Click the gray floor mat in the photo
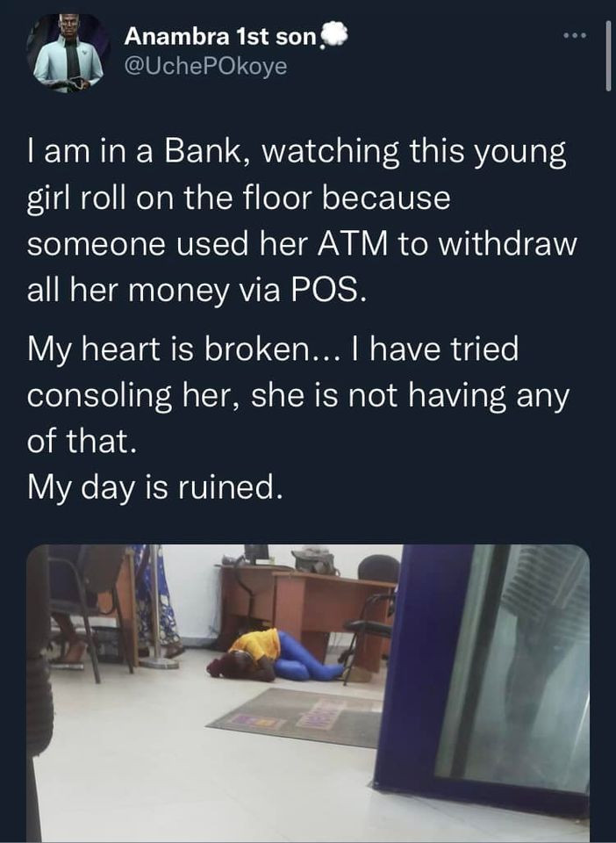Image resolution: width=616 pixels, height=843 pixels. [297, 717]
